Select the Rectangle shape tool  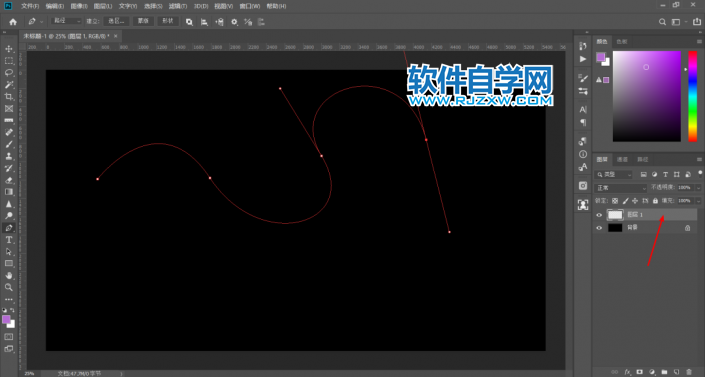coord(9,264)
